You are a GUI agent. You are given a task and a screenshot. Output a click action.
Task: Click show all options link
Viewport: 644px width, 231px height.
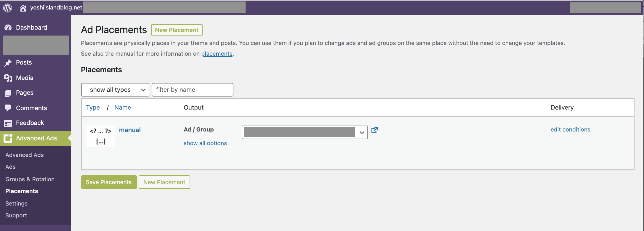tap(205, 143)
